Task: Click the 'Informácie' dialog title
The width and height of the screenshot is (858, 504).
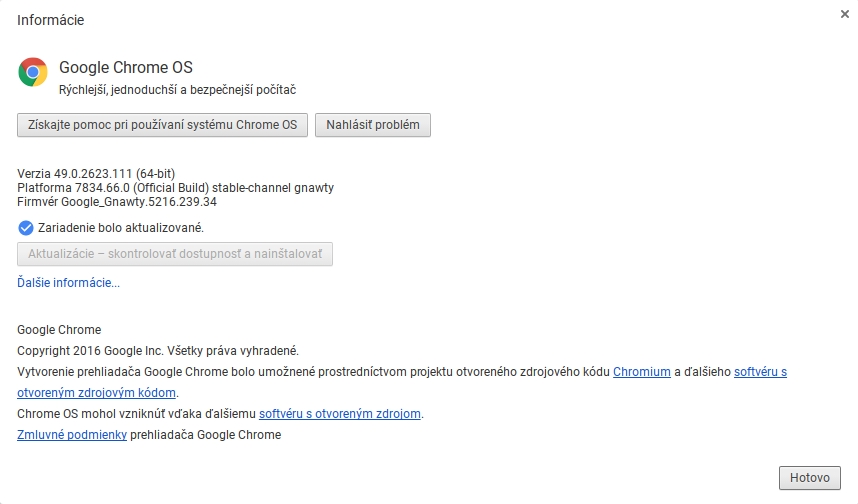Action: [50, 20]
